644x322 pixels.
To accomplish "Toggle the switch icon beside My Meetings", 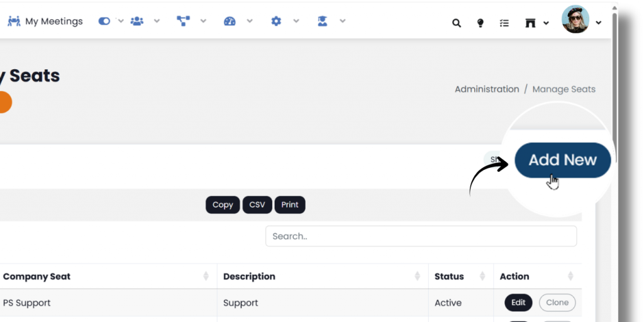I will click(104, 21).
